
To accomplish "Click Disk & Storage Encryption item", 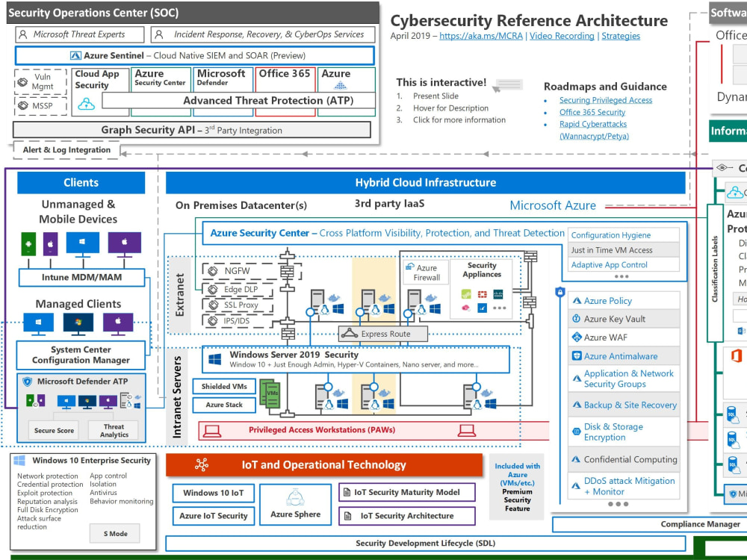I will 624,432.
